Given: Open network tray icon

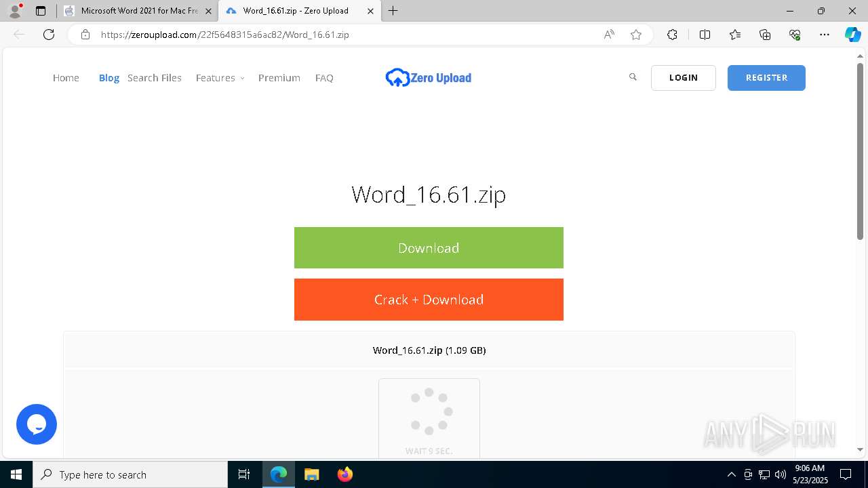Looking at the screenshot, I should tap(764, 474).
